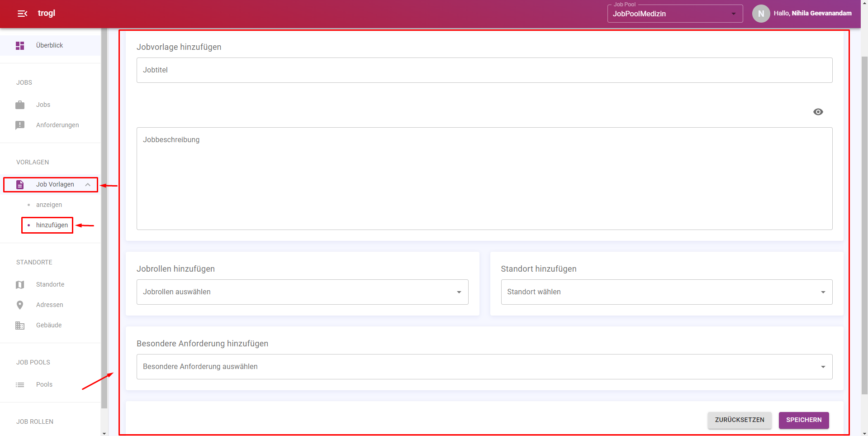Click the Jobs briefcase icon
Viewport: 868px width, 436px height.
pyautogui.click(x=20, y=105)
